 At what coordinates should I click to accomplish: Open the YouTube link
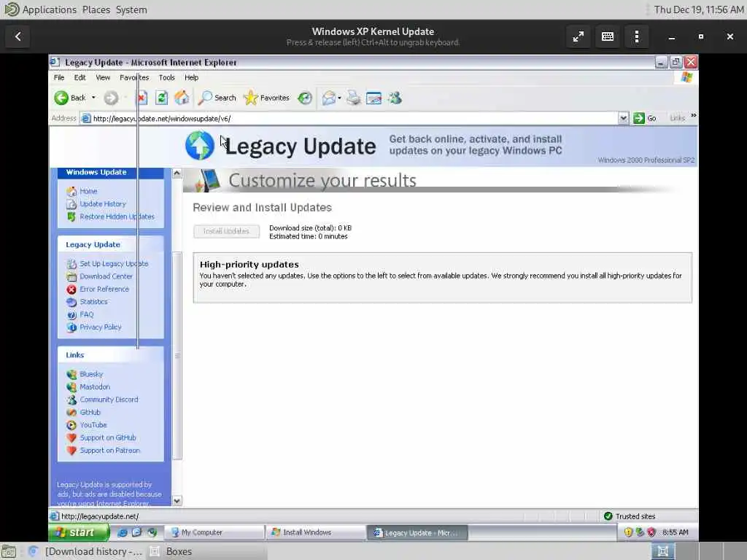(x=93, y=425)
